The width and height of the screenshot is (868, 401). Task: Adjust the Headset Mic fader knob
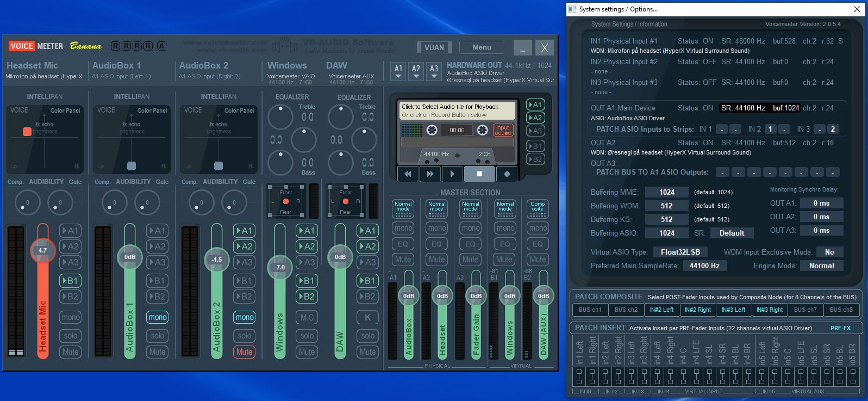click(42, 250)
